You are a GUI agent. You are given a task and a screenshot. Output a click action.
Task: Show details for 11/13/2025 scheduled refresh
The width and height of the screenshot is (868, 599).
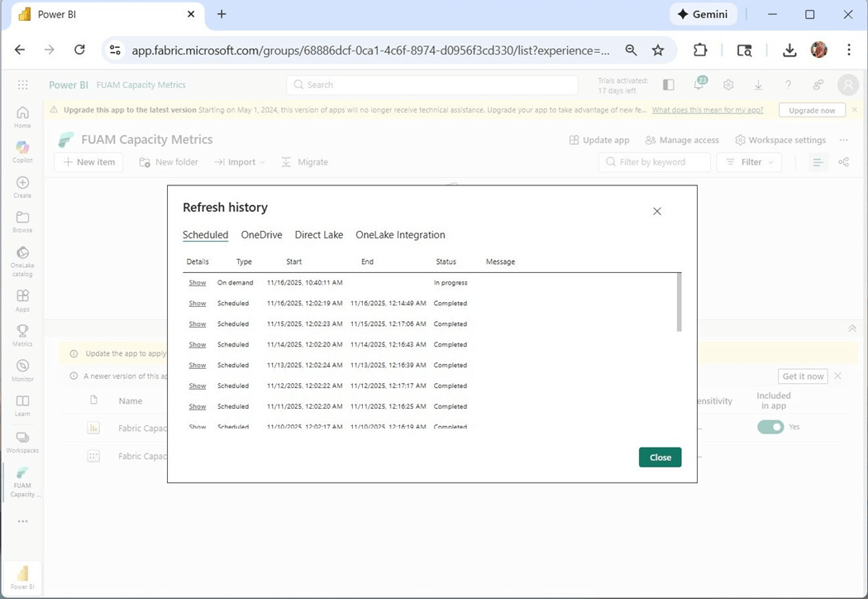(x=197, y=365)
